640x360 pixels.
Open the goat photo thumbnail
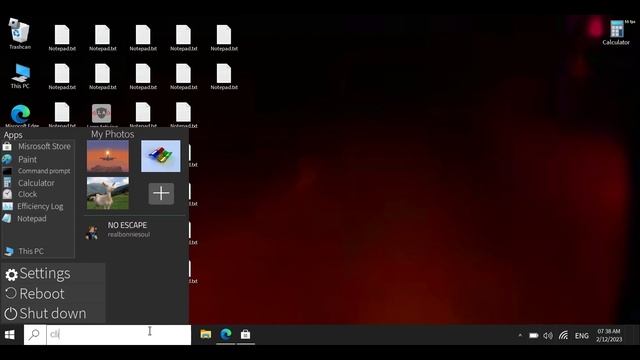(108, 193)
